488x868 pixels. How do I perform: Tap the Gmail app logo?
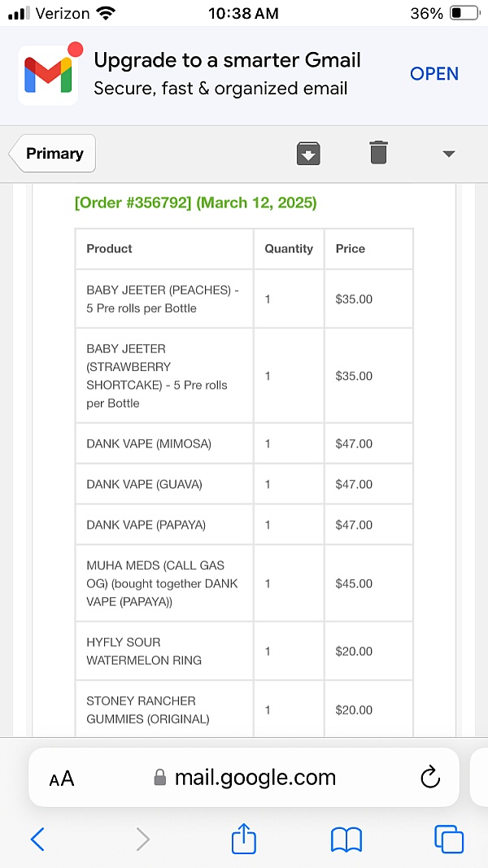48,75
